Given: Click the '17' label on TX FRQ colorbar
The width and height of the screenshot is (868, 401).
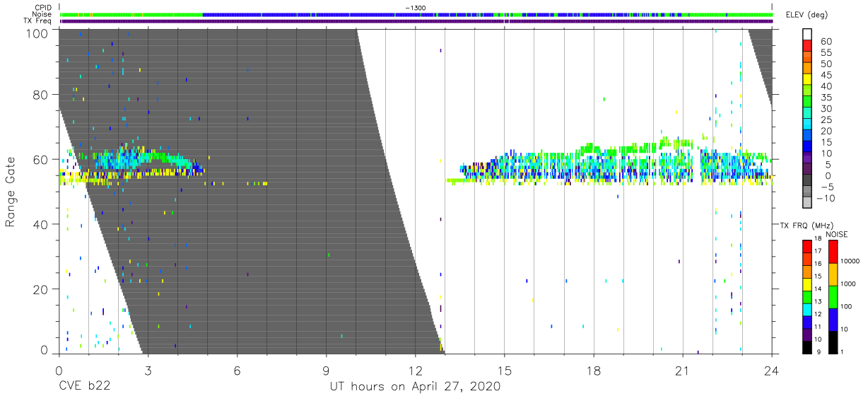Looking at the screenshot, I should coord(817,251).
